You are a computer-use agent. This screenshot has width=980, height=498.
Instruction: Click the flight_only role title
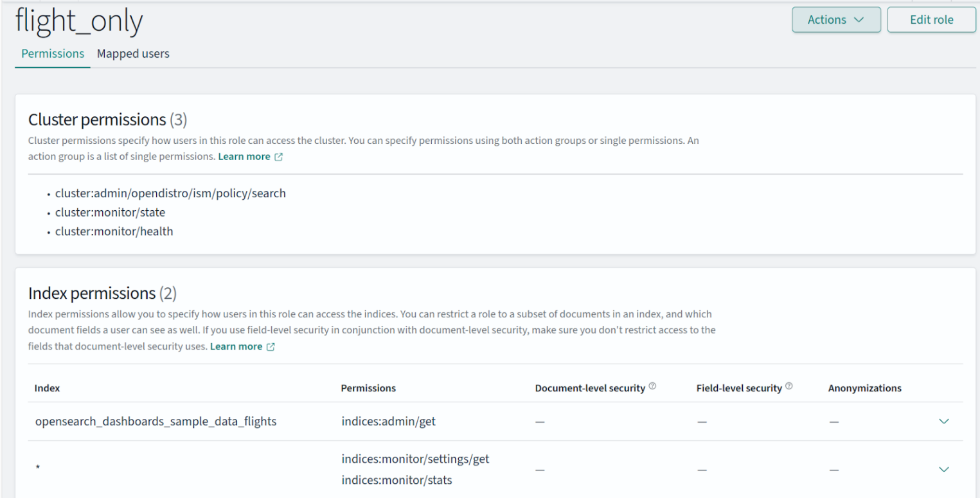pyautogui.click(x=78, y=22)
